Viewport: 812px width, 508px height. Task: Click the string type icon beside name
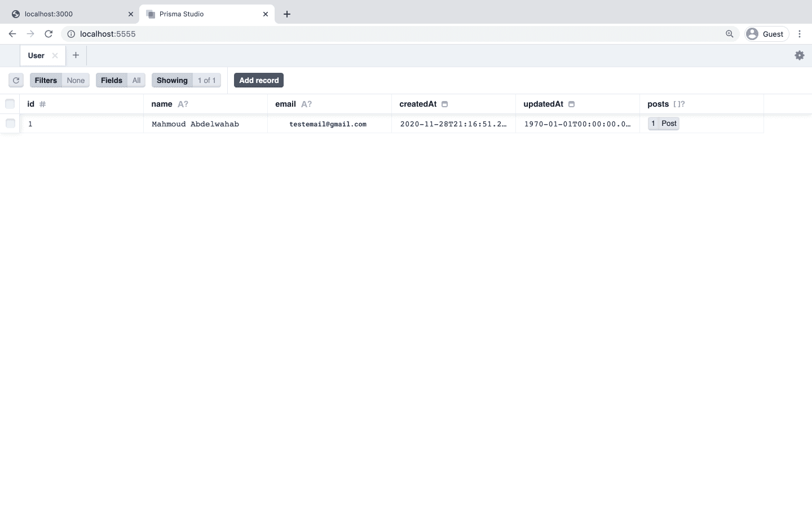point(182,104)
